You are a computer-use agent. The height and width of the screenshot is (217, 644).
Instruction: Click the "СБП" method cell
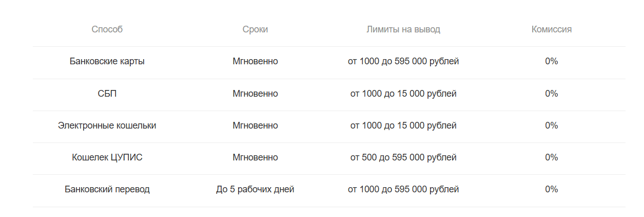coord(107,94)
